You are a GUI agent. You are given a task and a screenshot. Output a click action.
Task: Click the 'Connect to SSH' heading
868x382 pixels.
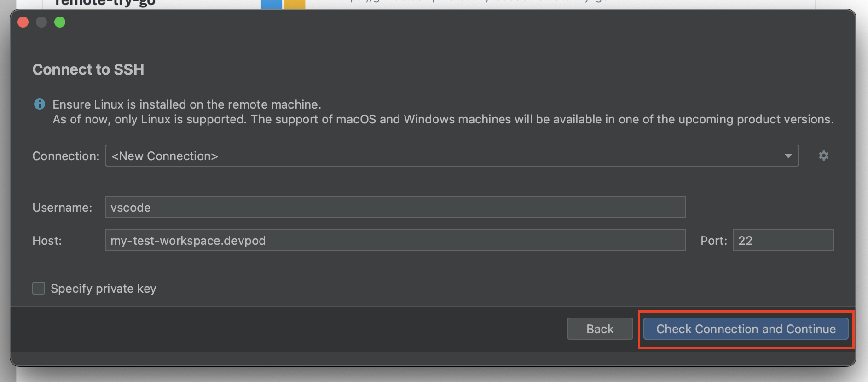tap(88, 69)
